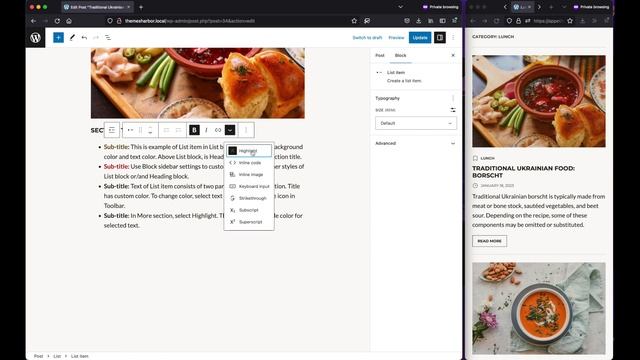Toggle the Settings sidebar panel icon

440,38
